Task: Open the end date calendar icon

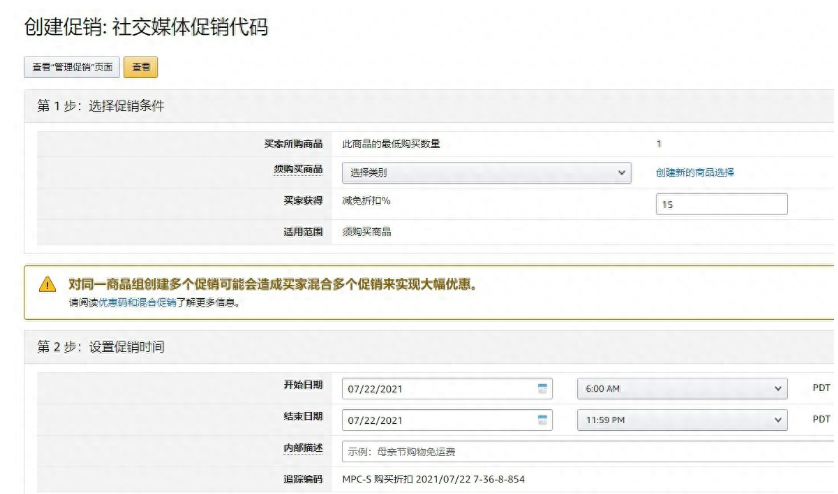Action: point(542,420)
